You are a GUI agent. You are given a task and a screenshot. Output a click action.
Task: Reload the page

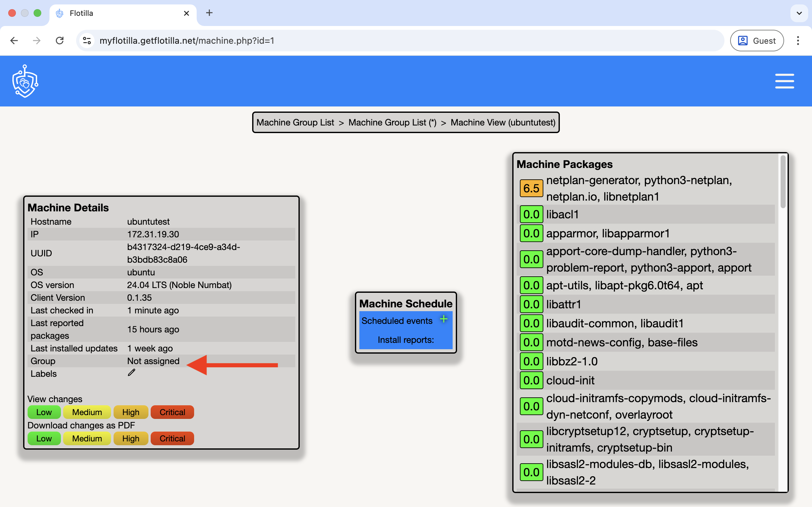[60, 41]
